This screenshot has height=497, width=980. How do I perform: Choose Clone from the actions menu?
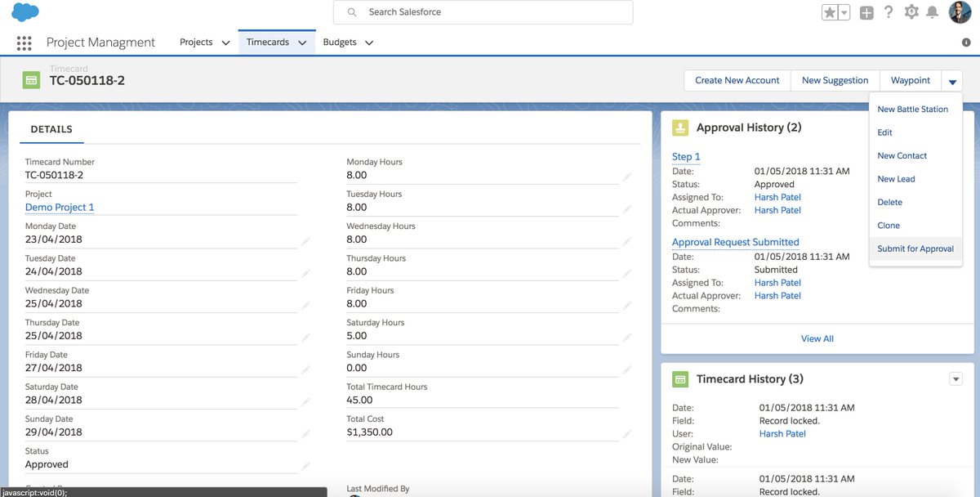[889, 226]
